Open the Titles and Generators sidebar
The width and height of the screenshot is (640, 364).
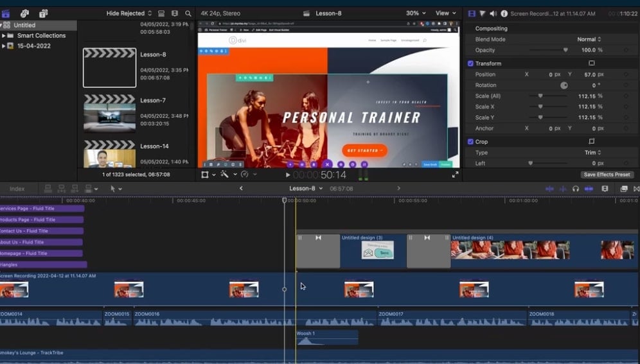(x=43, y=13)
